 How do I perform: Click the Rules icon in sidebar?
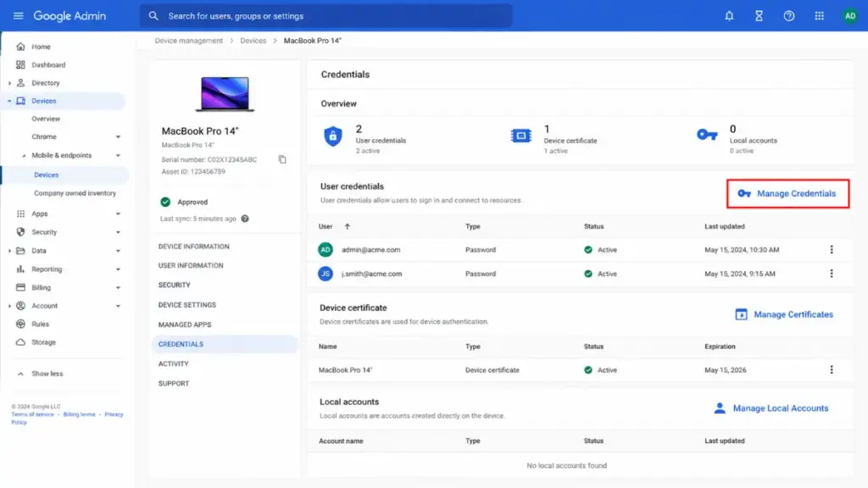(x=20, y=324)
